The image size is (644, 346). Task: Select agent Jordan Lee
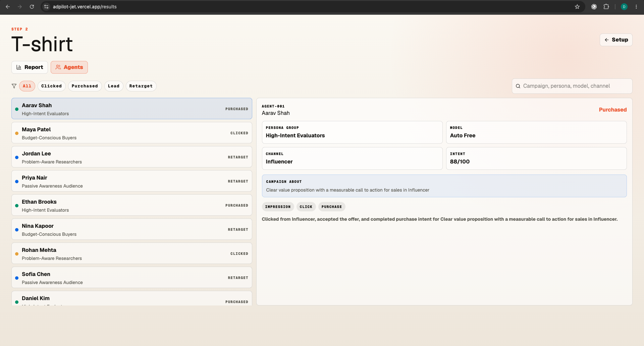132,157
